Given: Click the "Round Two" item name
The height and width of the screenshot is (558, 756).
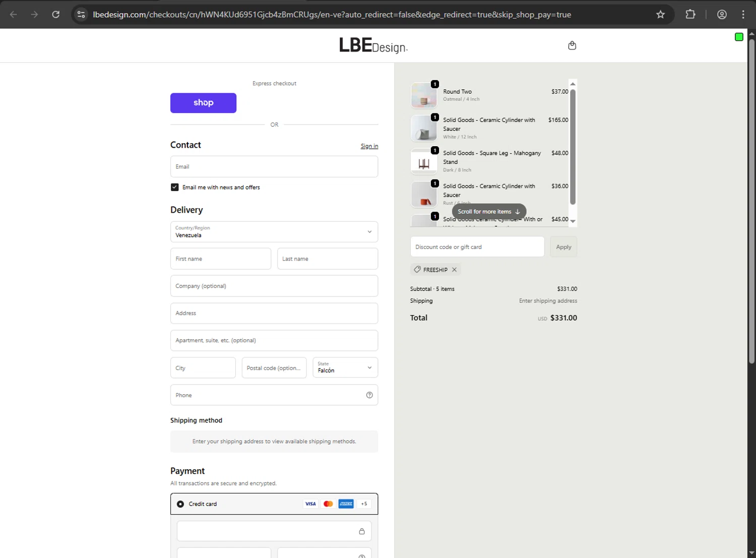Looking at the screenshot, I should point(458,92).
